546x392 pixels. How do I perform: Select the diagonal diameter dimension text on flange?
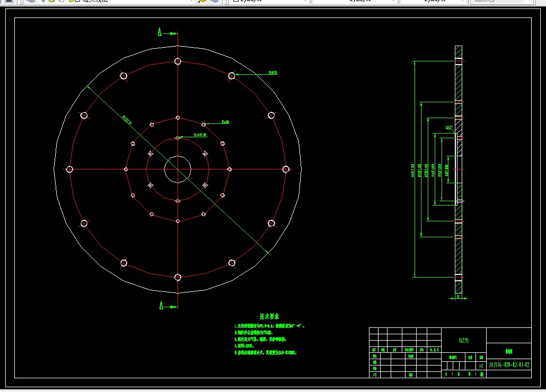click(127, 120)
